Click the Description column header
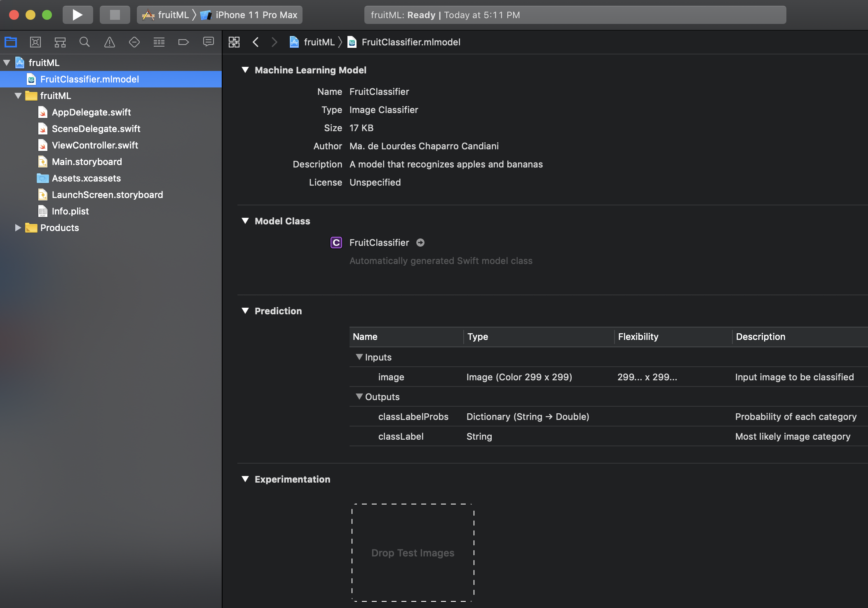The image size is (868, 608). pyautogui.click(x=800, y=337)
